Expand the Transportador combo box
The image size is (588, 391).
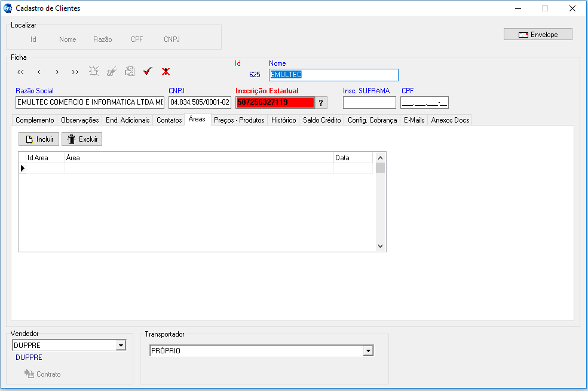[x=368, y=351]
